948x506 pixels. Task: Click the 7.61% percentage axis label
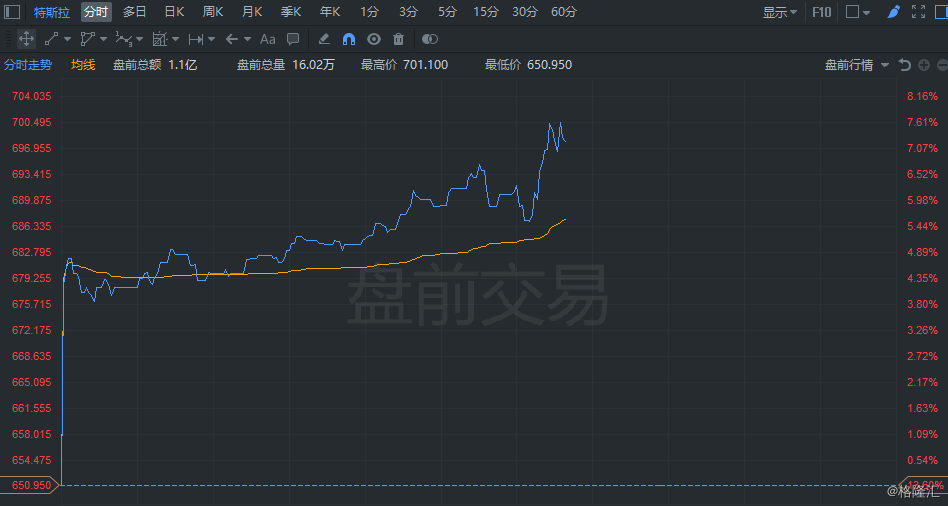pyautogui.click(x=923, y=122)
